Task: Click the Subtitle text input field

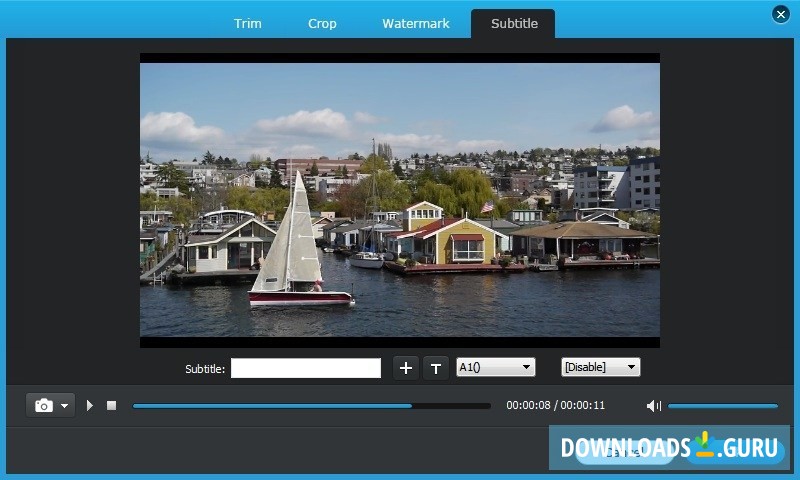Action: [x=306, y=368]
